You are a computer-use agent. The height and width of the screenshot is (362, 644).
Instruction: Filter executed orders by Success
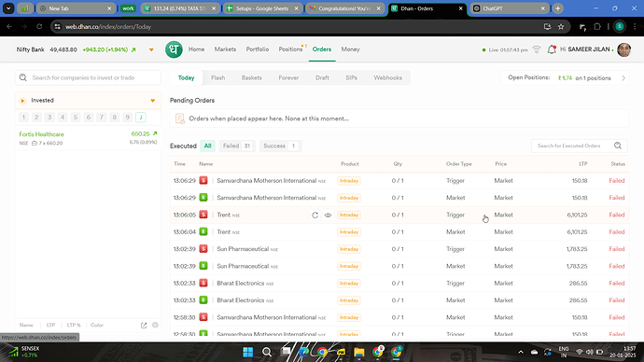(x=281, y=146)
